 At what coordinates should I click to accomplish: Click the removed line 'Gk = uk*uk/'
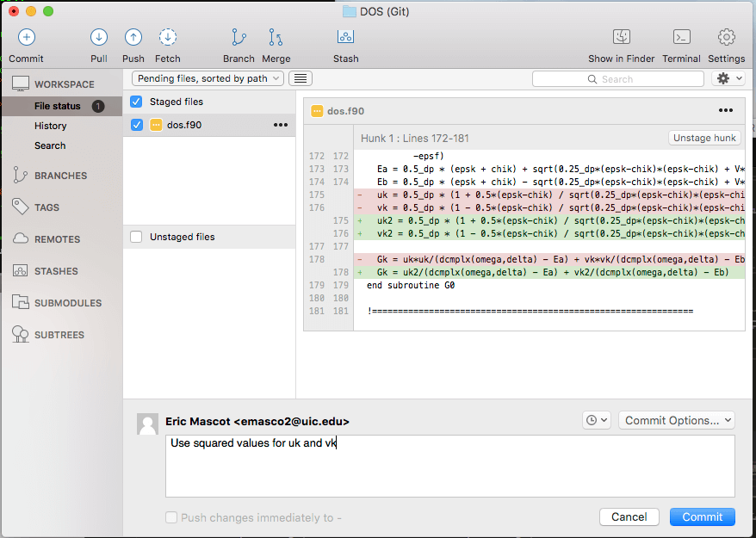(x=549, y=259)
